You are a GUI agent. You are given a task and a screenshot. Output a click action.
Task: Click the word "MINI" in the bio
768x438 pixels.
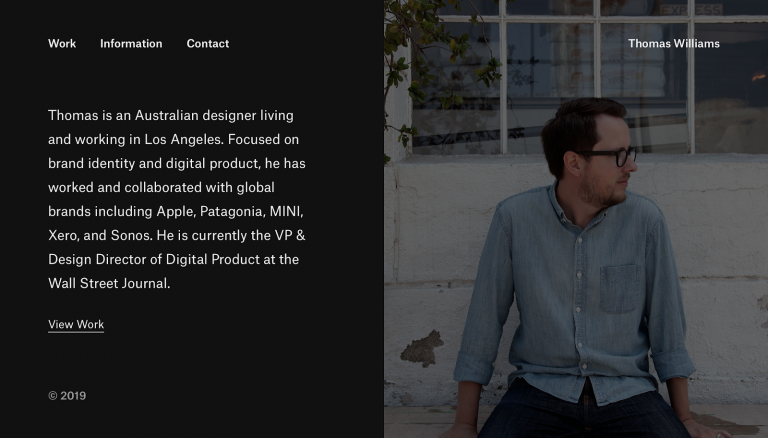(285, 211)
